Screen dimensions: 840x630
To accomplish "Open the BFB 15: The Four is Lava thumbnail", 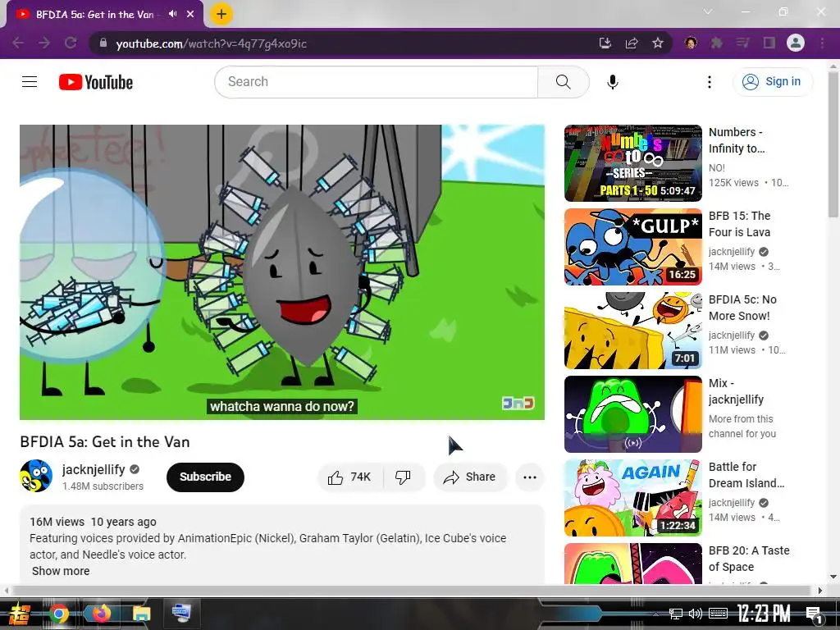I will click(632, 247).
